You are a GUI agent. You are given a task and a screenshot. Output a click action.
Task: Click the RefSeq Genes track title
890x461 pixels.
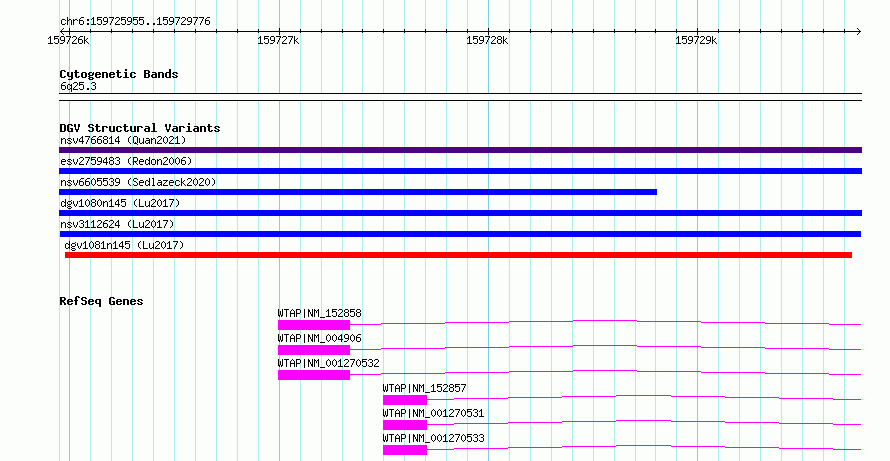click(x=101, y=301)
